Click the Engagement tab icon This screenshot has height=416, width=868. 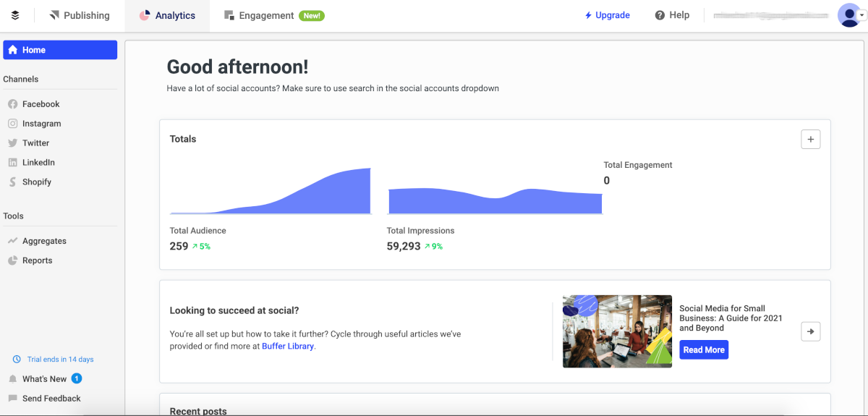tap(229, 15)
